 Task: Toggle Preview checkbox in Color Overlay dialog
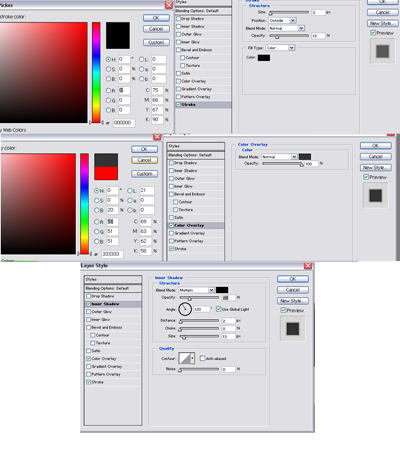tap(366, 177)
